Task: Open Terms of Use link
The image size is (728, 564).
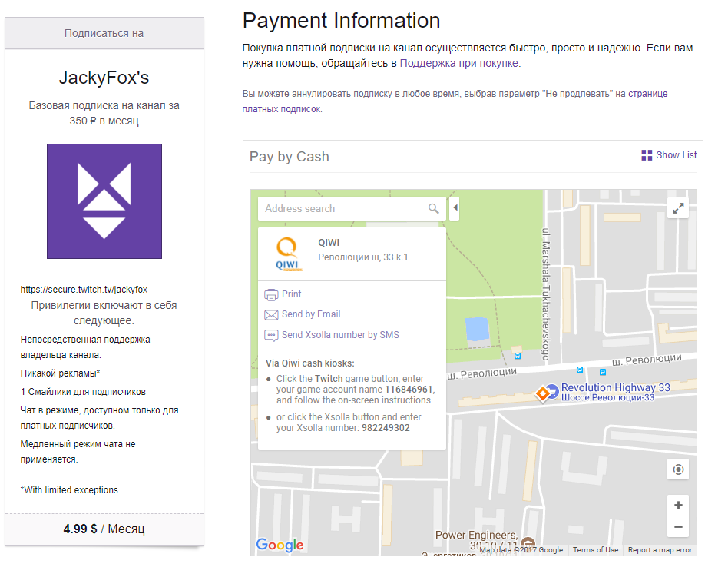Action: pyautogui.click(x=595, y=550)
